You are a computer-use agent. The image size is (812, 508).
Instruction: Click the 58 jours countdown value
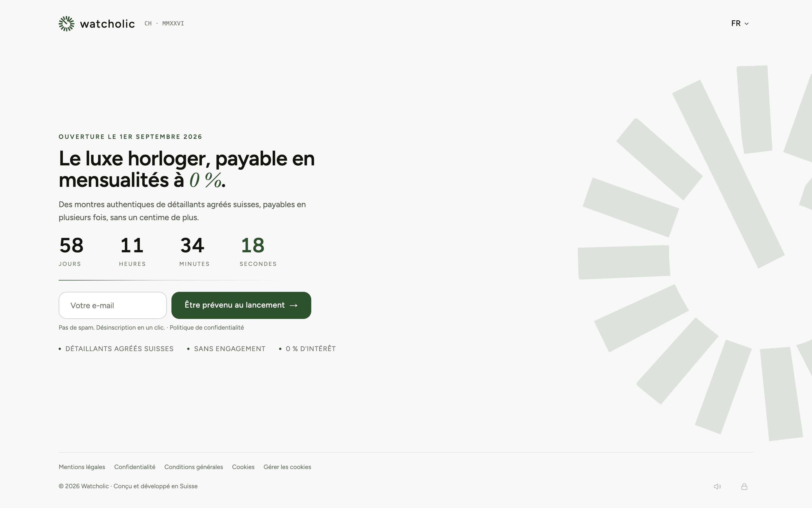point(71,245)
